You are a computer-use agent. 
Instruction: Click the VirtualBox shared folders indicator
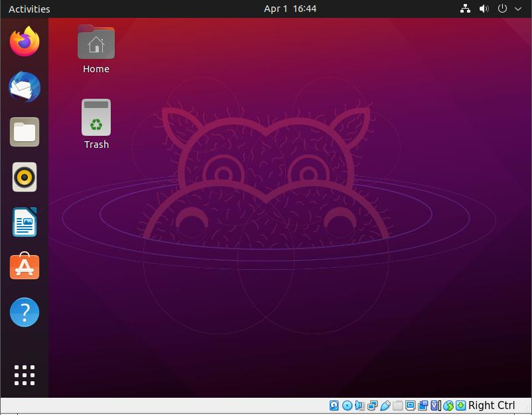click(397, 405)
